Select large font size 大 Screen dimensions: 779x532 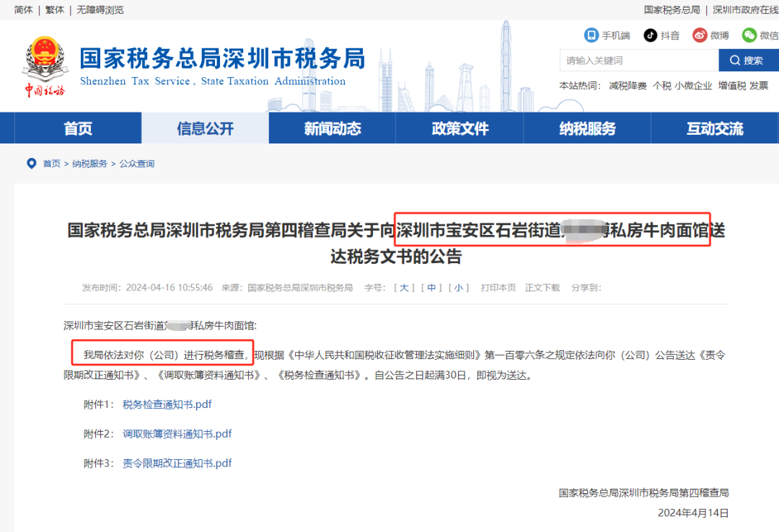coord(403,288)
